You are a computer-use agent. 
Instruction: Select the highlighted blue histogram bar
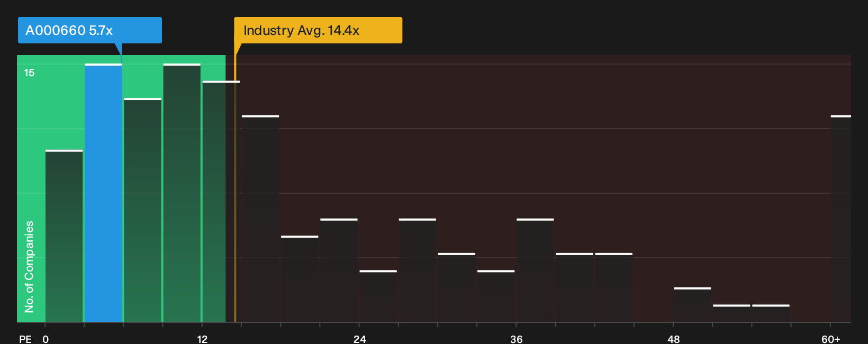(x=103, y=193)
